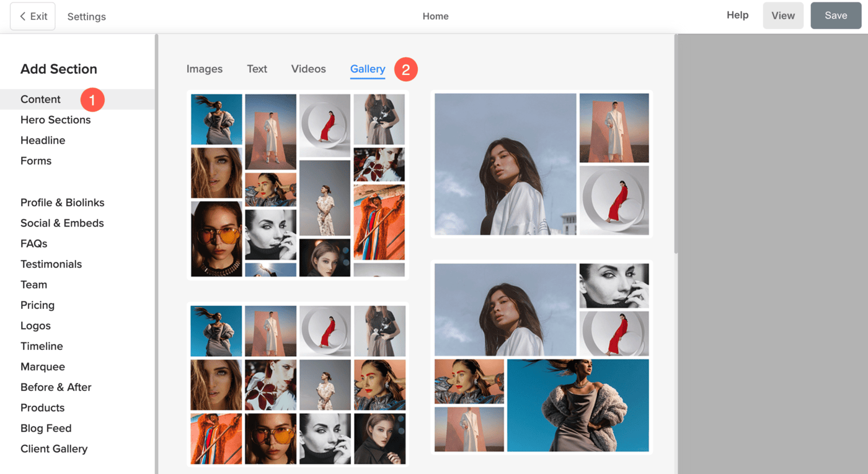Choose the Headline category
868x474 pixels.
pos(43,140)
